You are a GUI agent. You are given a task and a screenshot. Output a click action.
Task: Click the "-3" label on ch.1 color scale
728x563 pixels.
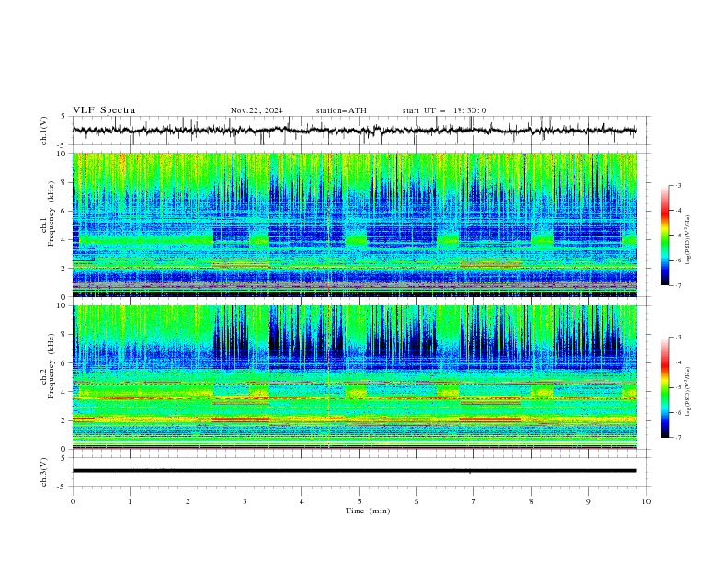tap(677, 185)
